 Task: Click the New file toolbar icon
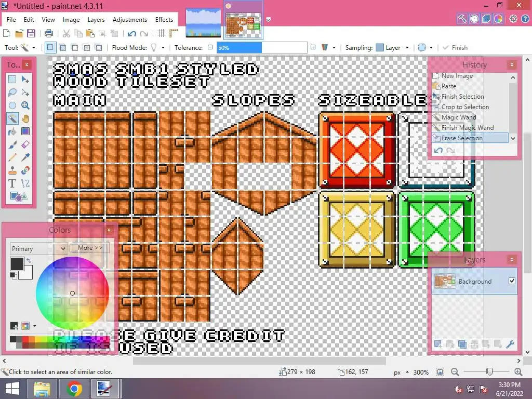coord(6,33)
